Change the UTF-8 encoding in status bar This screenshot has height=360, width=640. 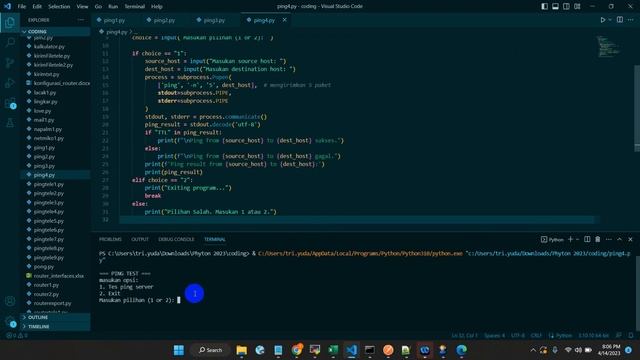click(x=518, y=335)
